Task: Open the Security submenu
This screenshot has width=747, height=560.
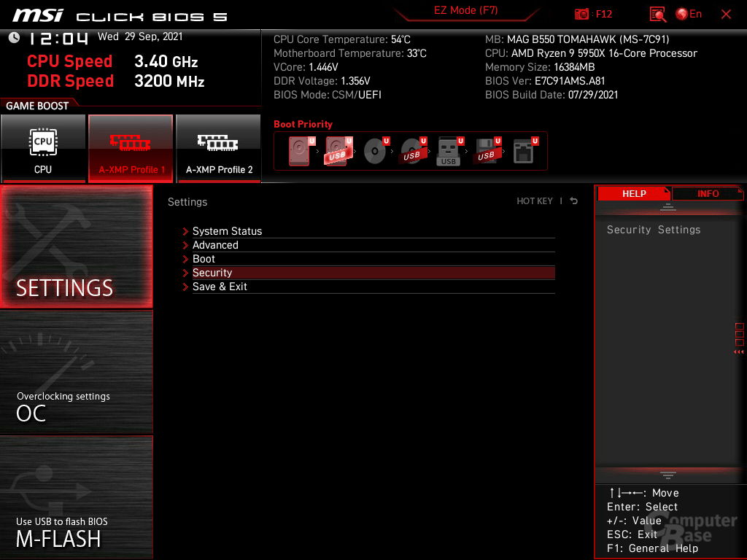Action: pos(373,273)
